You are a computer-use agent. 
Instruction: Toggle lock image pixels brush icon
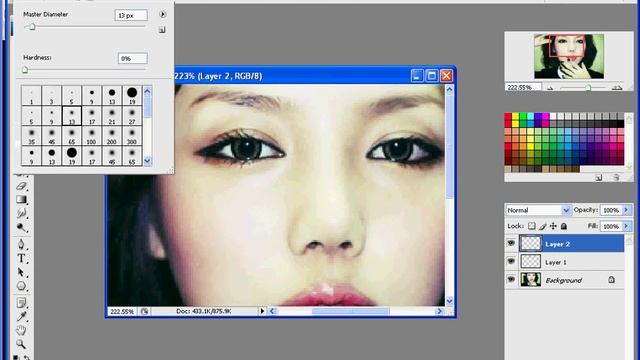[542, 226]
